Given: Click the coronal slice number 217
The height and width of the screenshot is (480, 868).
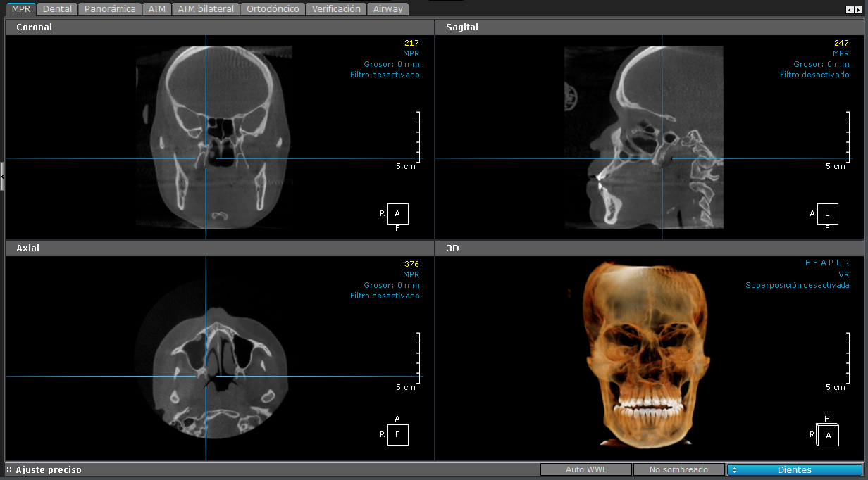Looking at the screenshot, I should [411, 43].
